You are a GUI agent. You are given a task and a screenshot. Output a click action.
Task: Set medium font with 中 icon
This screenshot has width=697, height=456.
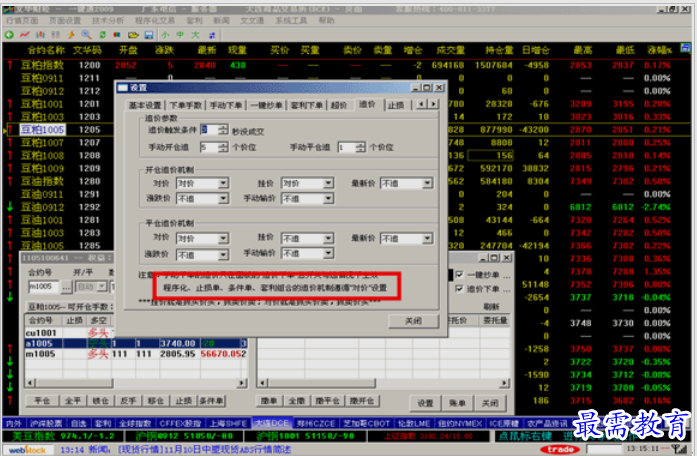[180, 35]
